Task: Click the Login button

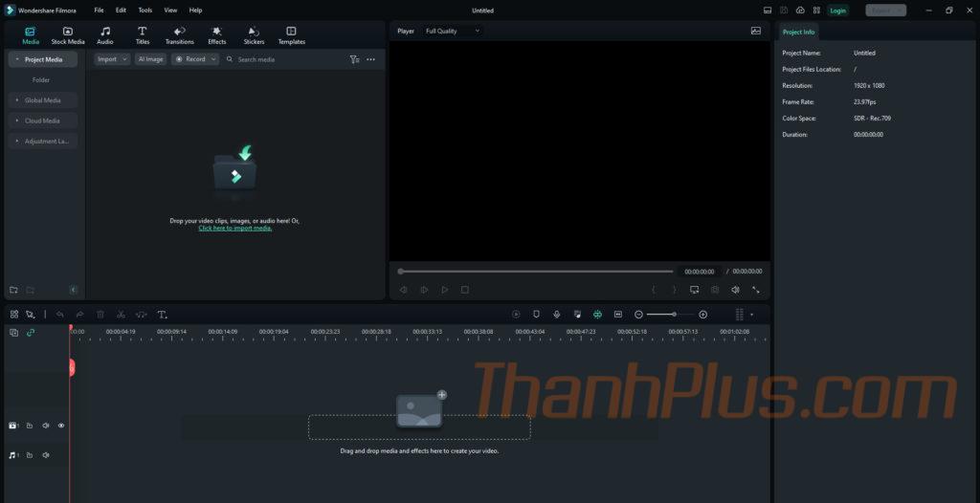Action: (x=838, y=11)
